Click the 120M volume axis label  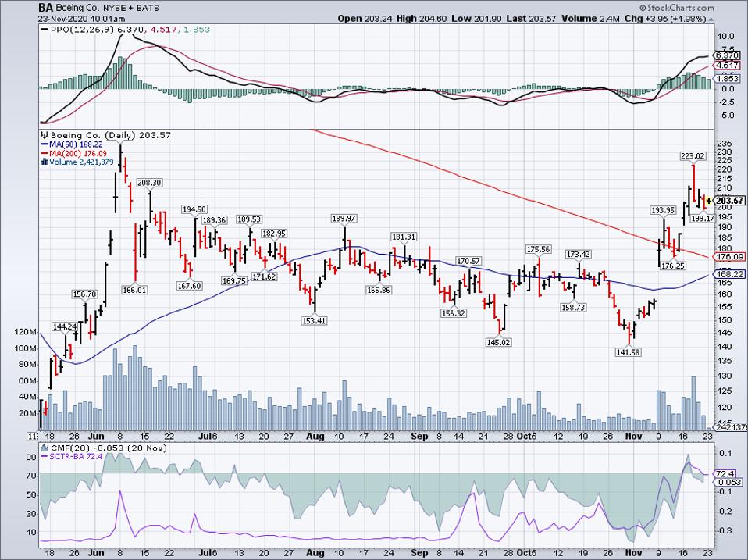27,333
